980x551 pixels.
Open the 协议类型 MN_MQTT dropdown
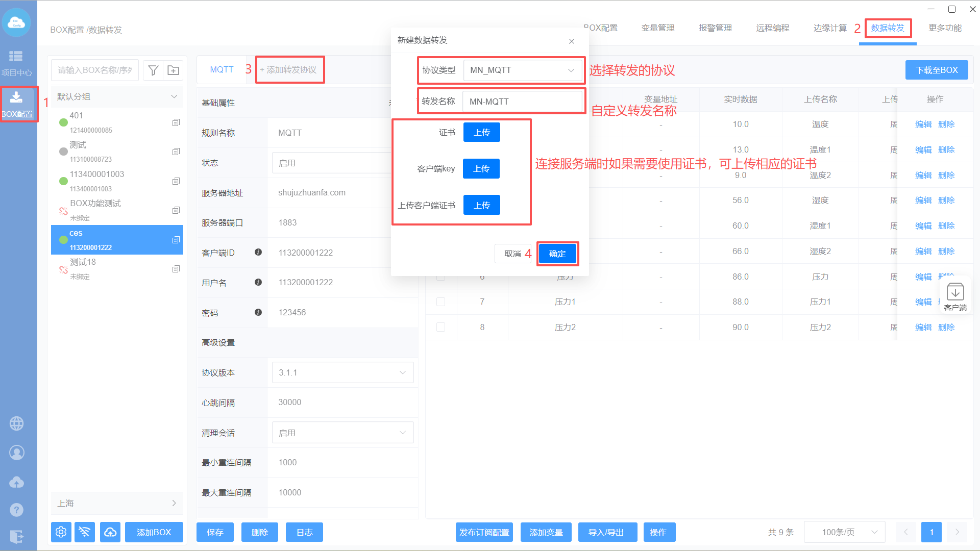click(523, 70)
